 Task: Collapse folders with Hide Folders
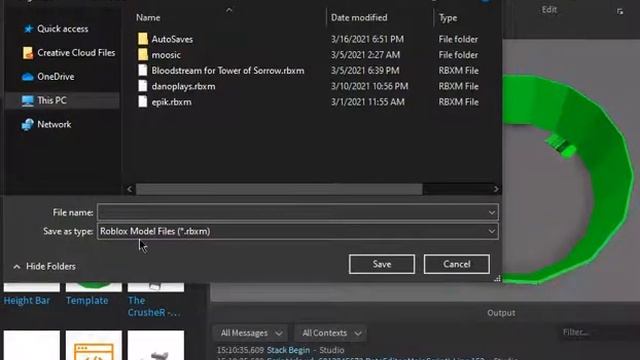[x=44, y=267]
